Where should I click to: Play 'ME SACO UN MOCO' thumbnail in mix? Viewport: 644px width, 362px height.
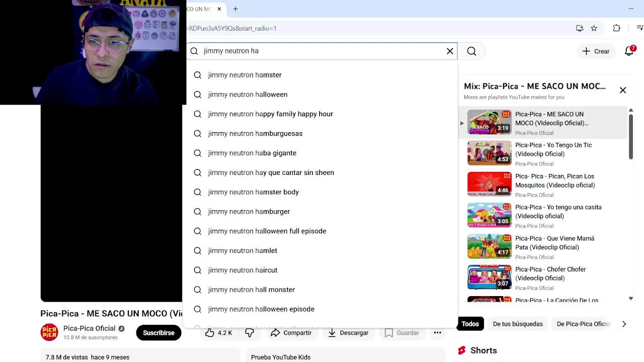click(x=490, y=122)
